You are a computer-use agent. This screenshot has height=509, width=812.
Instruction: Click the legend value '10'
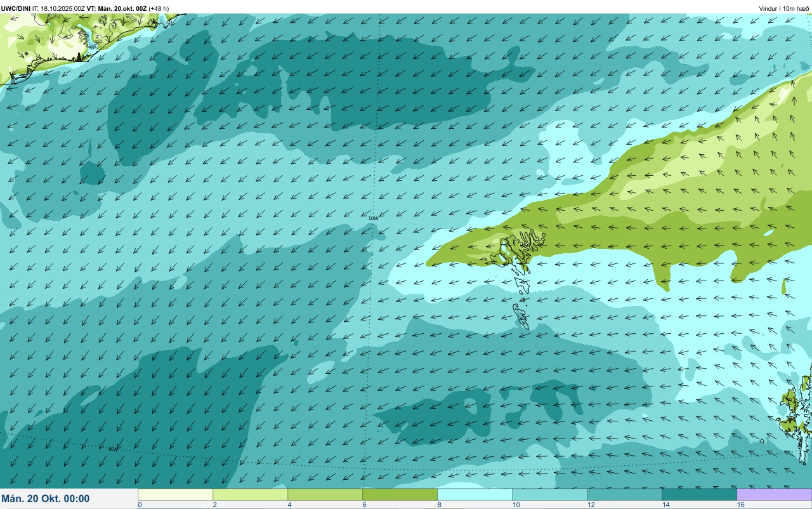click(x=516, y=505)
